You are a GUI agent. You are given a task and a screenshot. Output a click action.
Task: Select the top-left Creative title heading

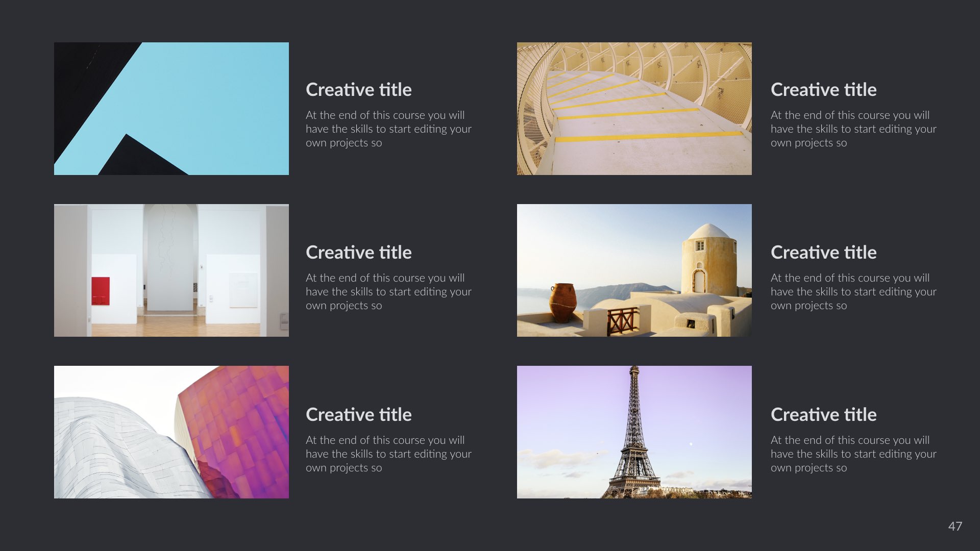point(358,89)
